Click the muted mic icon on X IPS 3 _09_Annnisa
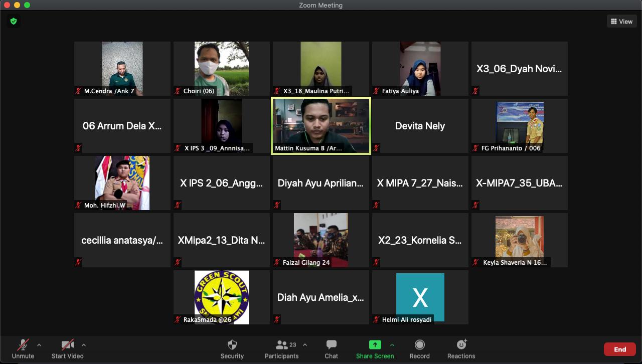Viewport: 642px width, 364px height. 178,148
